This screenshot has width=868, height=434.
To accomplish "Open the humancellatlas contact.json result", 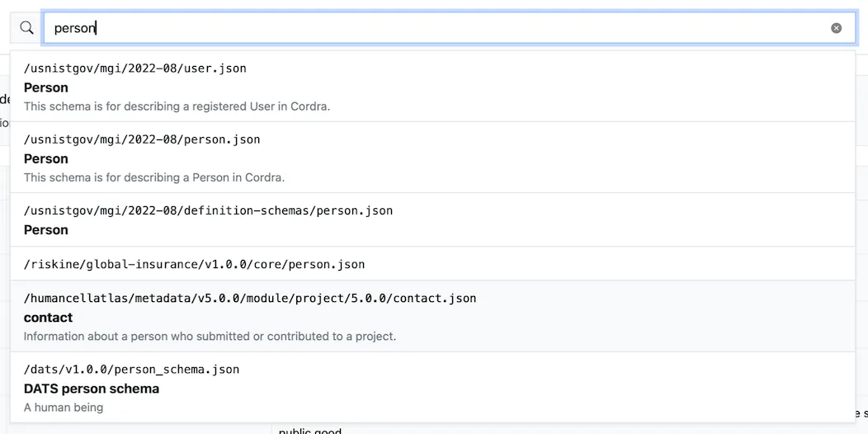I will click(x=432, y=316).
